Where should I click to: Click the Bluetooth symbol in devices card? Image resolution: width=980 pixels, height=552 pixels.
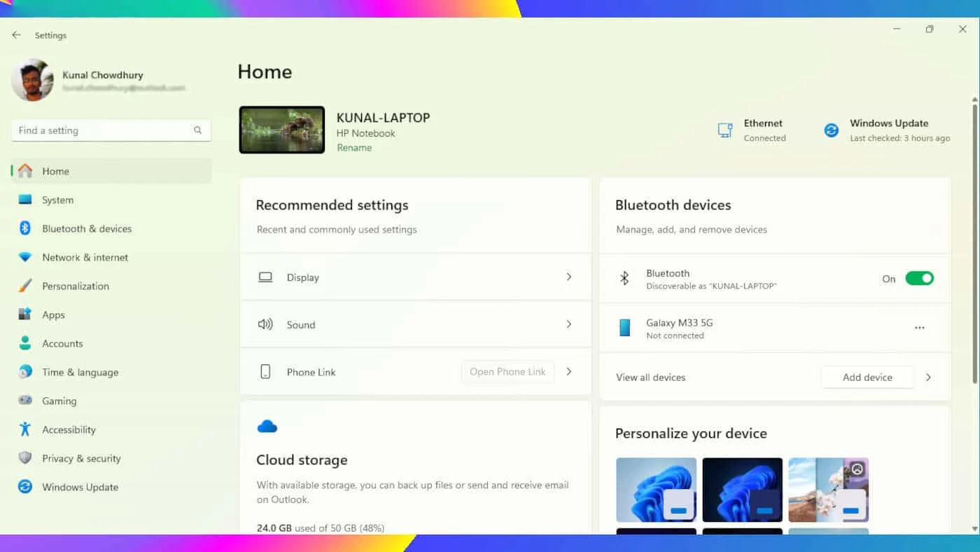point(624,279)
